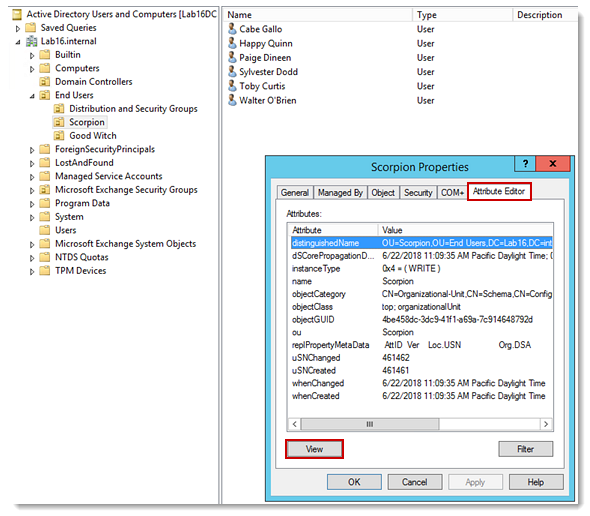Confirm with the OK button
Image resolution: width=590 pixels, height=516 pixels.
click(354, 482)
